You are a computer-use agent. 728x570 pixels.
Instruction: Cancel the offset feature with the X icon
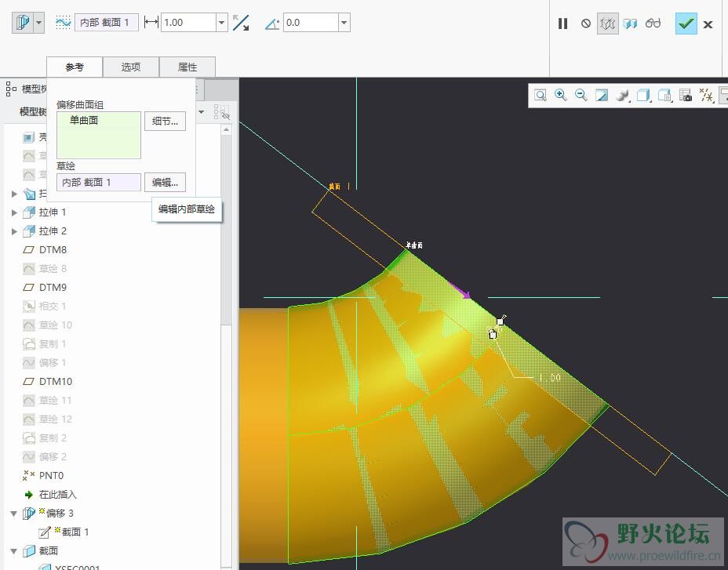point(708,24)
